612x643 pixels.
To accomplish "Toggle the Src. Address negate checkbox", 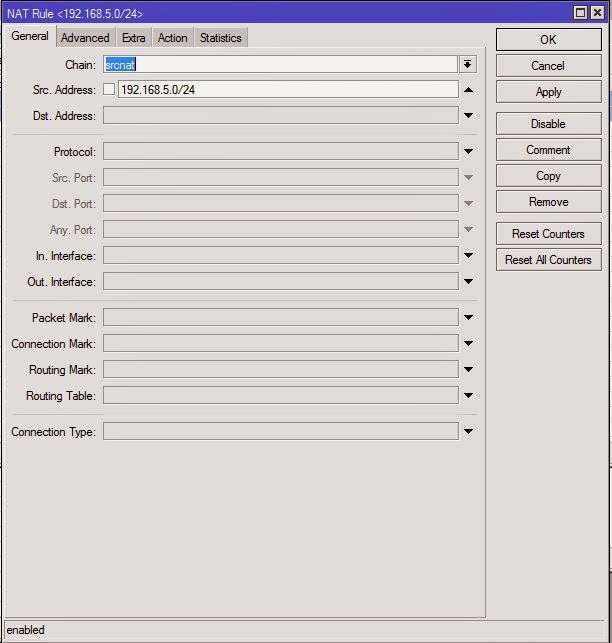I will [109, 89].
